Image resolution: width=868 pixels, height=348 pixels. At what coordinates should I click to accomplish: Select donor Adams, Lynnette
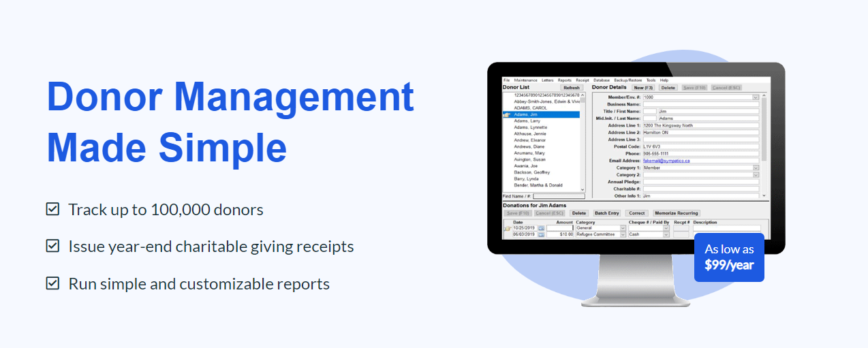(x=531, y=127)
